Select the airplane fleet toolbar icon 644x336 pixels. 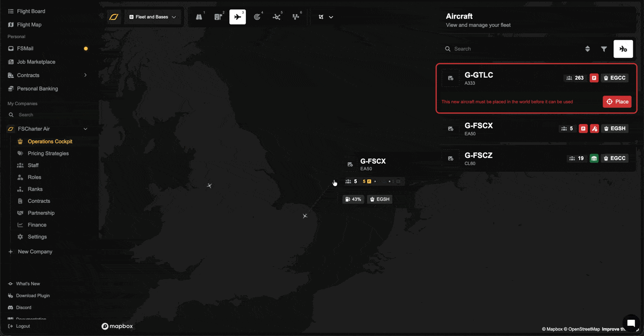[x=237, y=17]
